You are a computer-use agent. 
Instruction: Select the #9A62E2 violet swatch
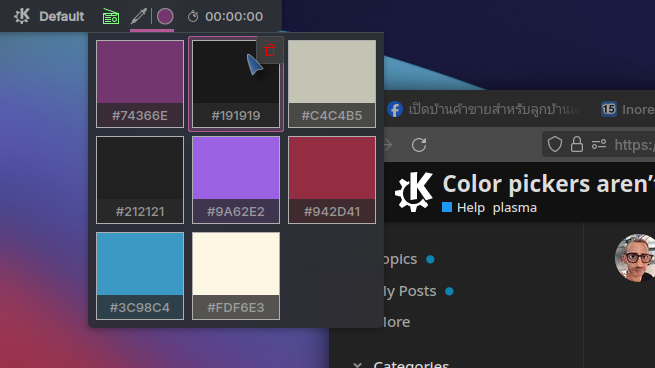(236, 180)
